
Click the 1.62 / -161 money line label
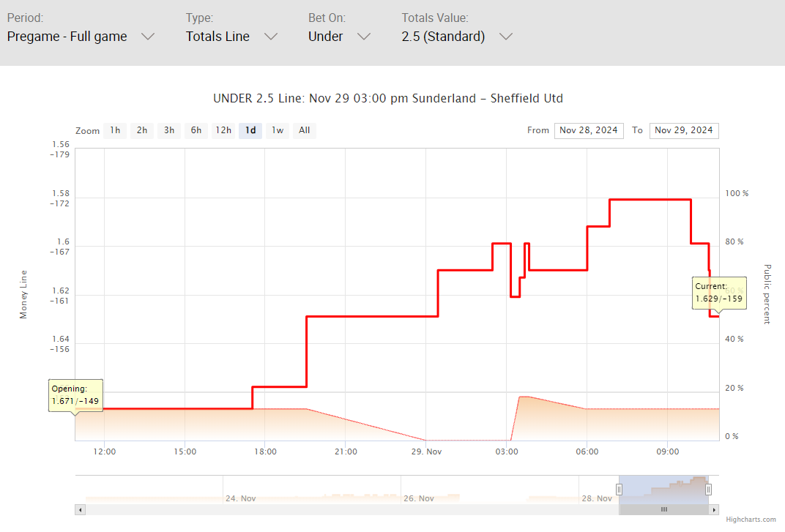[60, 296]
